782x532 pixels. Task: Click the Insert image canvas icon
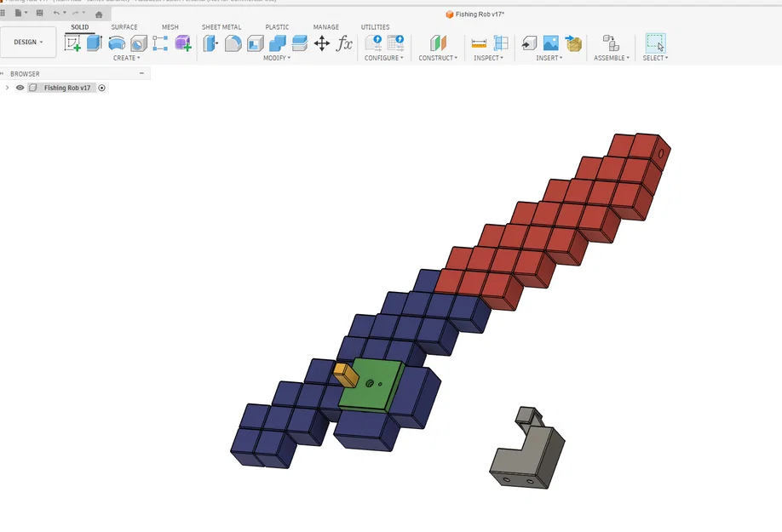[551, 43]
